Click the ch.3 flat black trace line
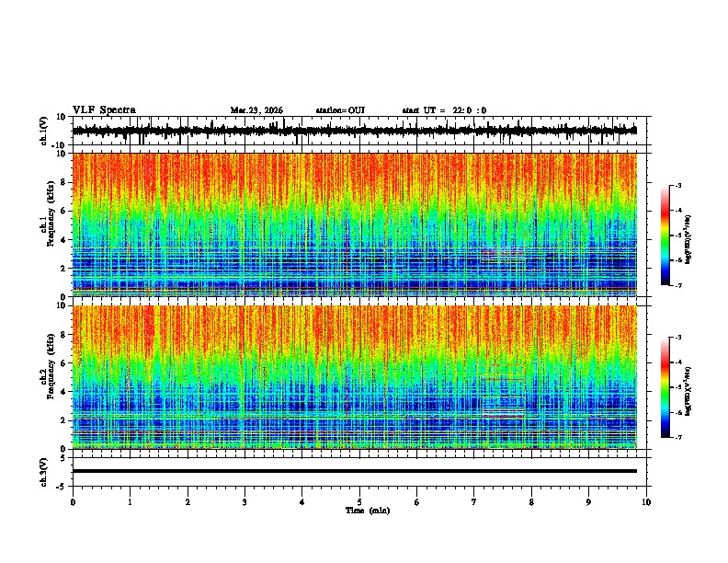This screenshot has height=563, width=728. [x=354, y=471]
